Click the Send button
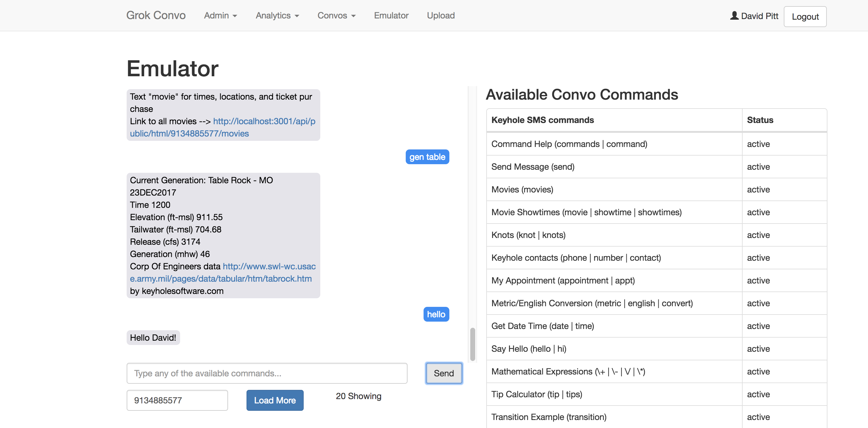The image size is (868, 428). tap(444, 373)
